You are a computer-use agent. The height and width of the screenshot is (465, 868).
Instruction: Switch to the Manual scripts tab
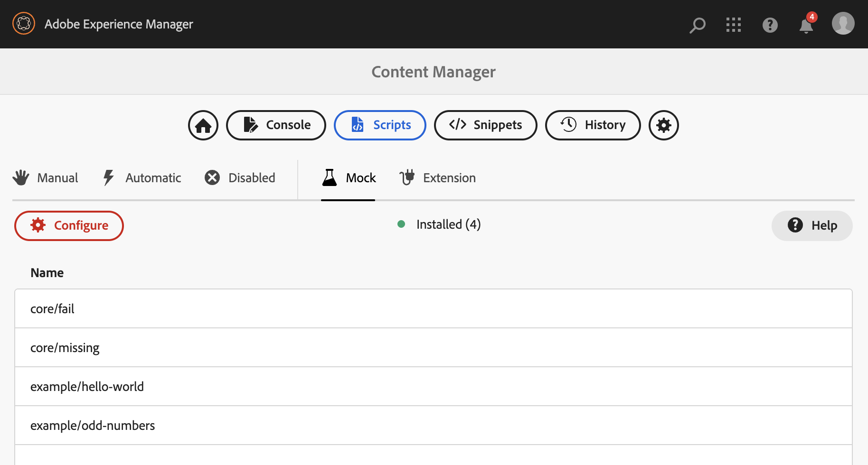point(46,178)
